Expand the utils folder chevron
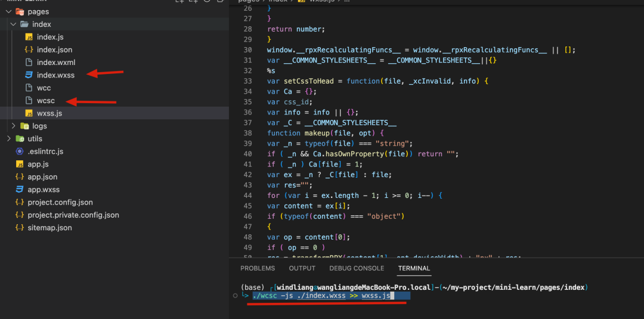This screenshot has width=644, height=319. 8,139
